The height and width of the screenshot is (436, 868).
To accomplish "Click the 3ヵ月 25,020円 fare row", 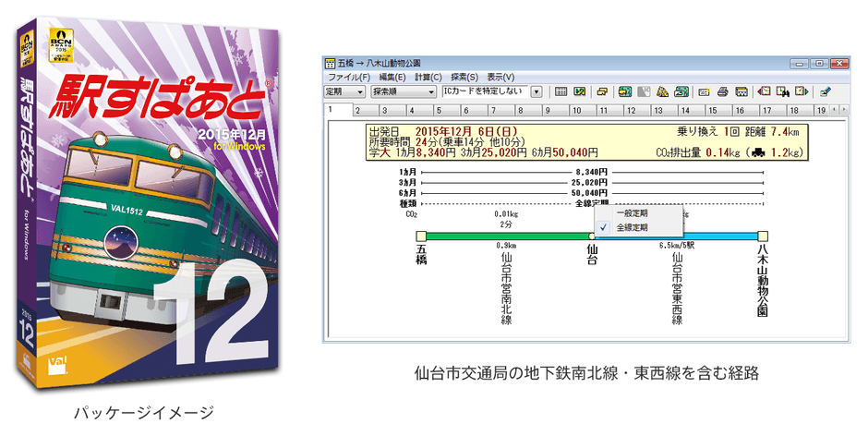I will 582,182.
